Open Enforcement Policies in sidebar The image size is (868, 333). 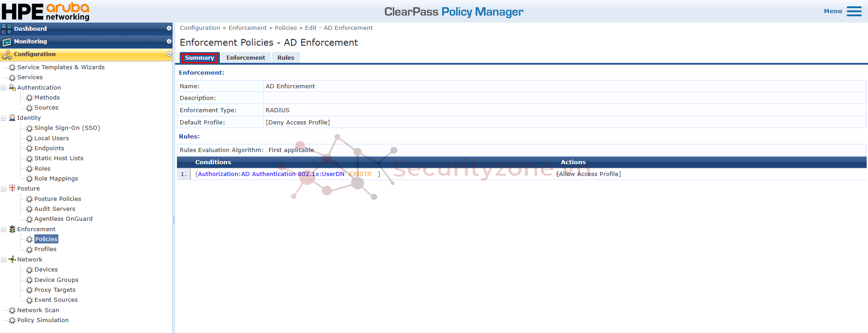coord(46,239)
